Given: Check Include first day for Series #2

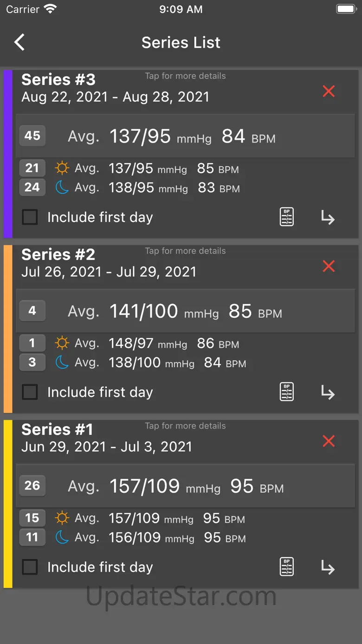Looking at the screenshot, I should [x=30, y=392].
